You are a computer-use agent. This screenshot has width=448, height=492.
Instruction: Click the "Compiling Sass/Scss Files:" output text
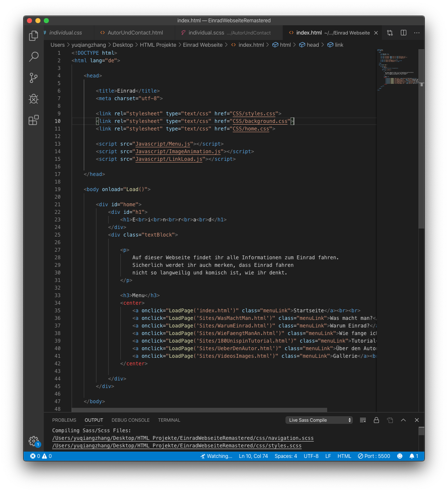[x=91, y=431]
